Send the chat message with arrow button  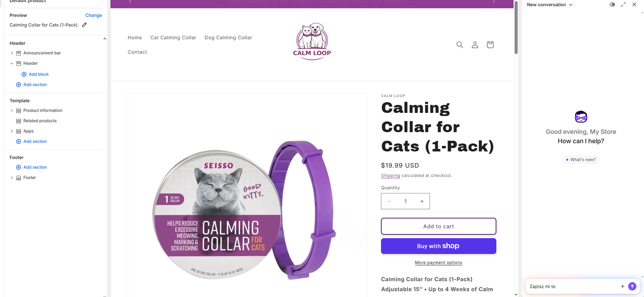(x=632, y=286)
